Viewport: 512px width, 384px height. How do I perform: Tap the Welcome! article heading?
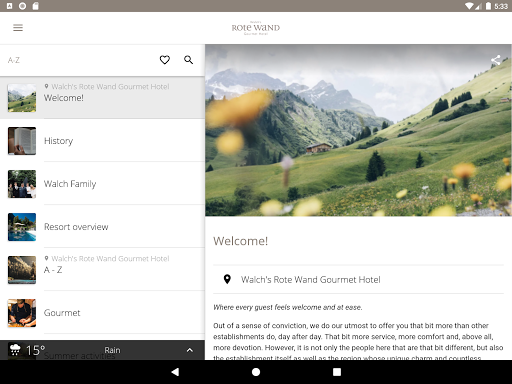click(x=240, y=241)
